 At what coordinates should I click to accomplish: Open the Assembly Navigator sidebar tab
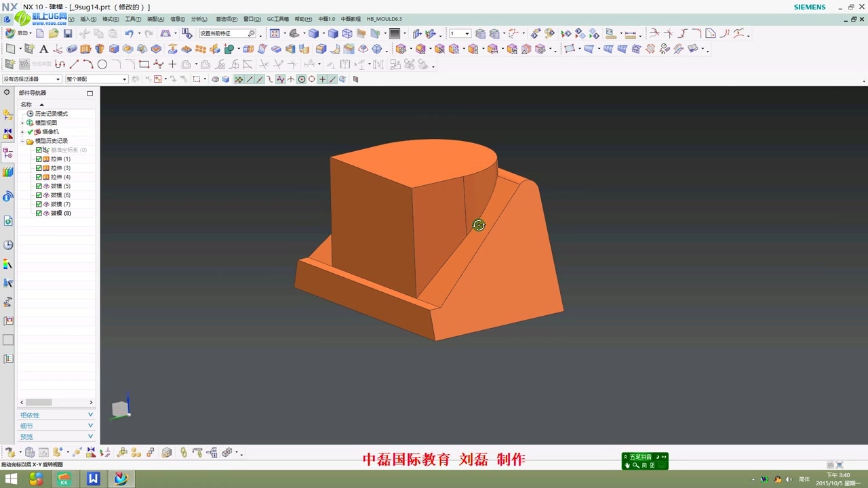[x=8, y=115]
